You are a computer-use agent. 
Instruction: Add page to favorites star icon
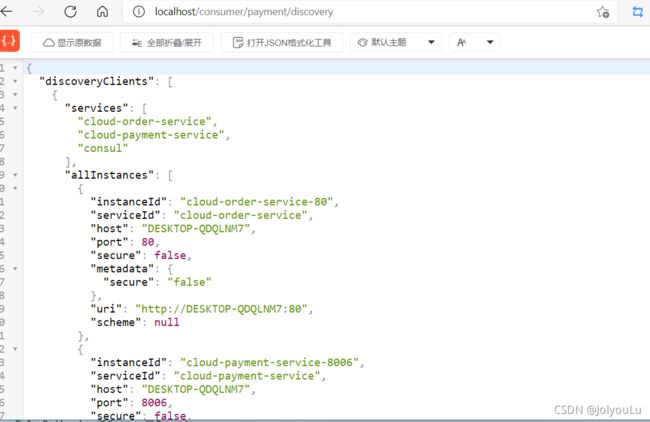pyautogui.click(x=603, y=12)
